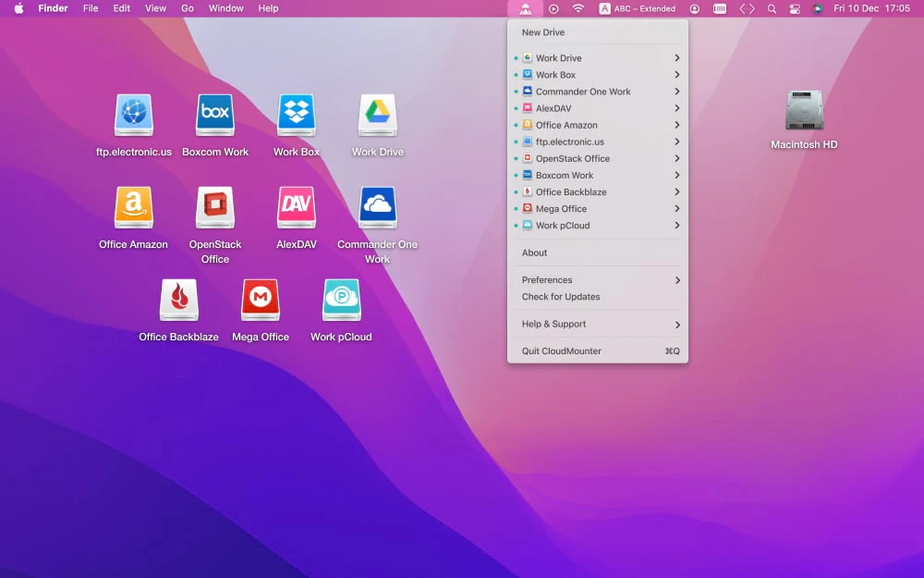The height and width of the screenshot is (578, 924).
Task: Open the Boxcom Work desktop drive
Action: click(x=215, y=116)
